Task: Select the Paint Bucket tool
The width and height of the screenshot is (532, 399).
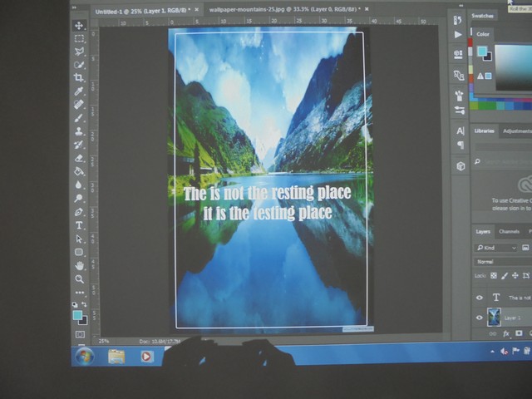Action: [x=80, y=171]
